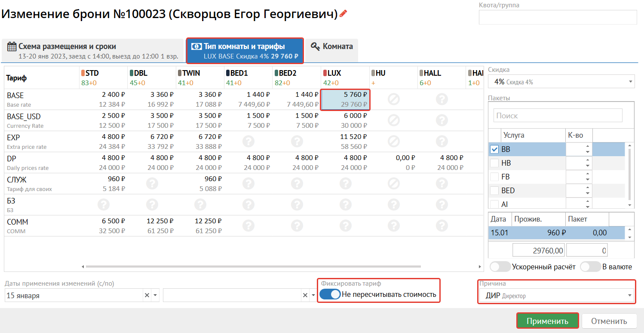
Task: Click the '15.01' date row in the accommodation table
Action: point(556,233)
